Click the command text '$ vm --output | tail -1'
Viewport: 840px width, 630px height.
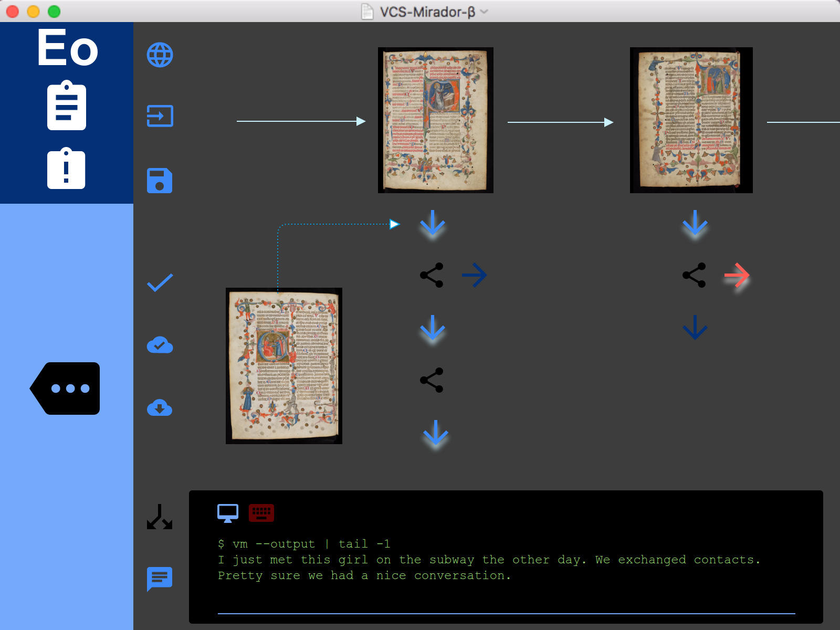point(304,544)
